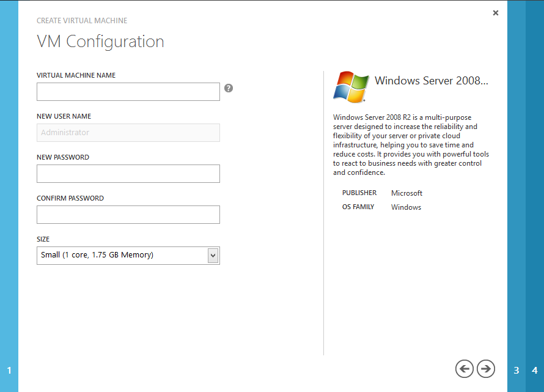Focus the Virtual Machine Name field
Image resolution: width=544 pixels, height=392 pixels.
tap(128, 92)
